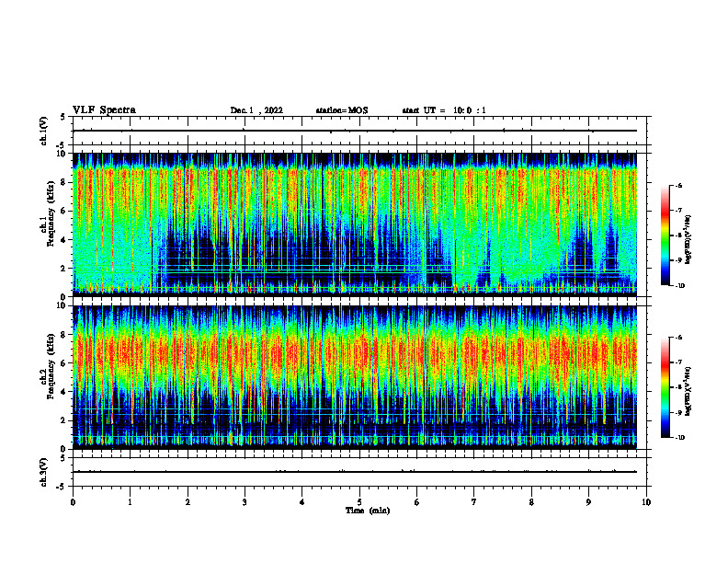This screenshot has height=563, width=728.
Task: Click the "-10" tick on ch.1 colorbar
Action: click(x=679, y=286)
